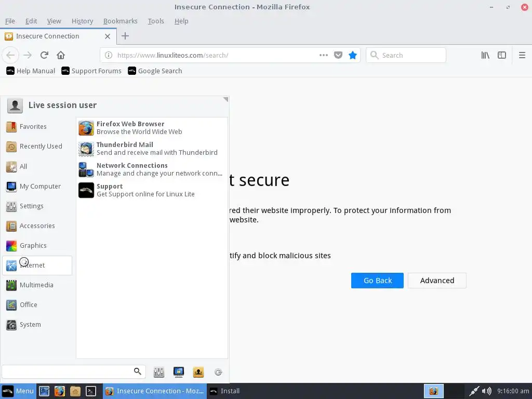The image size is (532, 399).
Task: Click the Go Back button
Action: point(377,281)
